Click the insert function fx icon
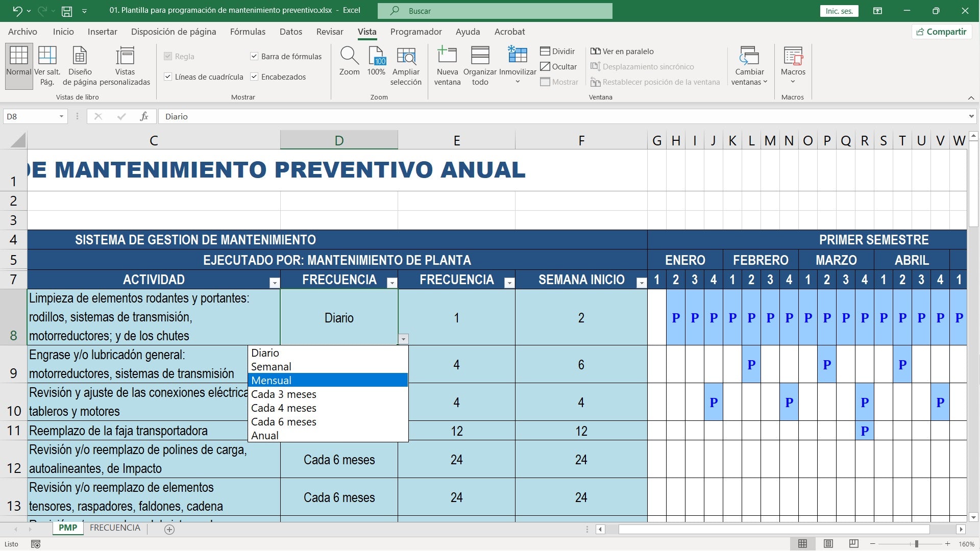980x551 pixels. pyautogui.click(x=144, y=116)
